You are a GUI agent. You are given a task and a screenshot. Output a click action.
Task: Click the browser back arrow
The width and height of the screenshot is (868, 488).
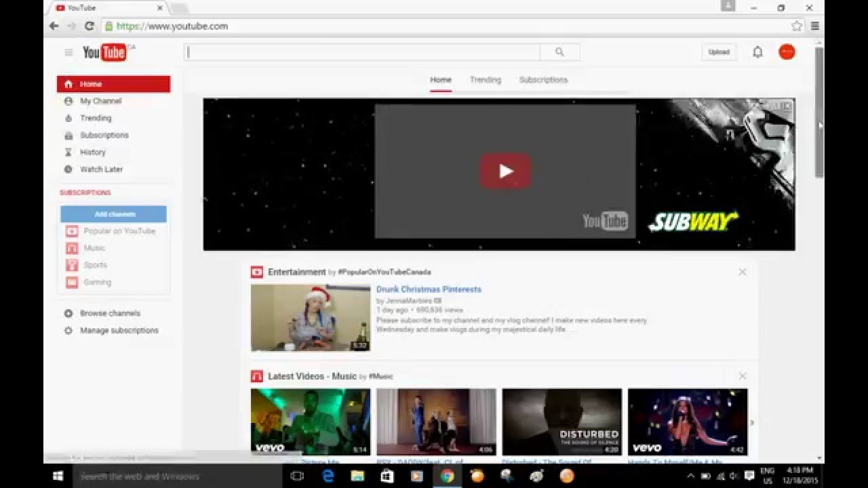[54, 26]
